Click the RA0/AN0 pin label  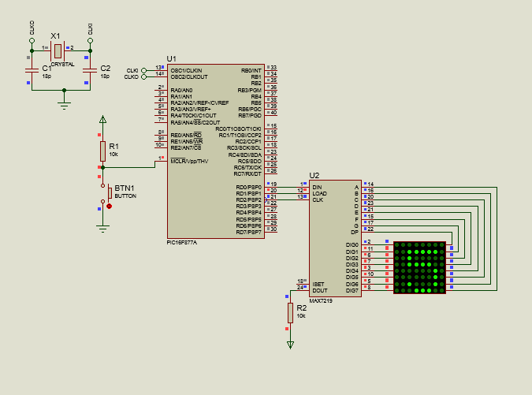181,90
